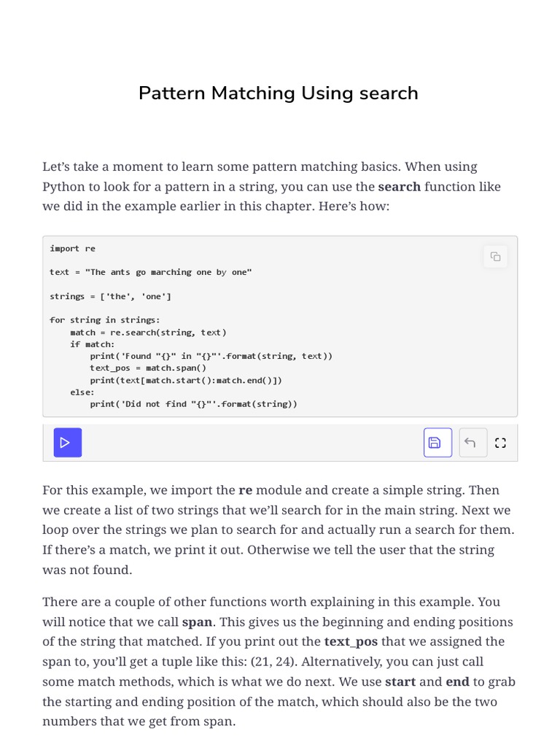Click the "else:" line in the code
The width and height of the screenshot is (560, 747).
tap(82, 392)
